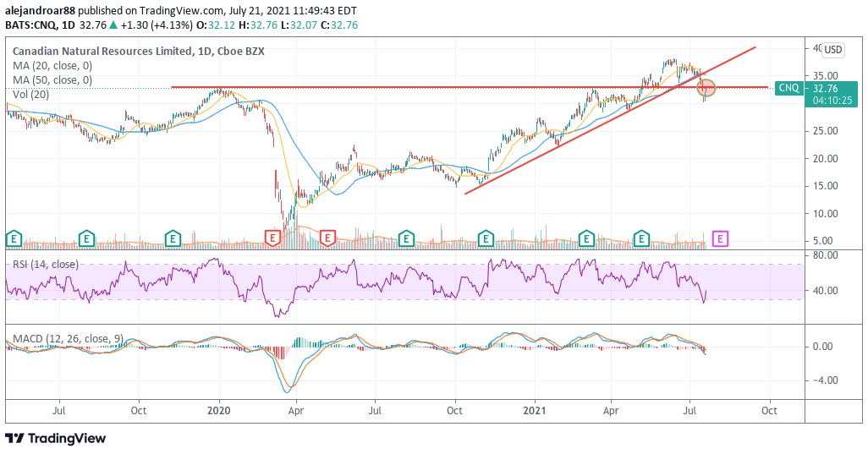Click the 25.00 price axis label
868x454 pixels.
824,131
